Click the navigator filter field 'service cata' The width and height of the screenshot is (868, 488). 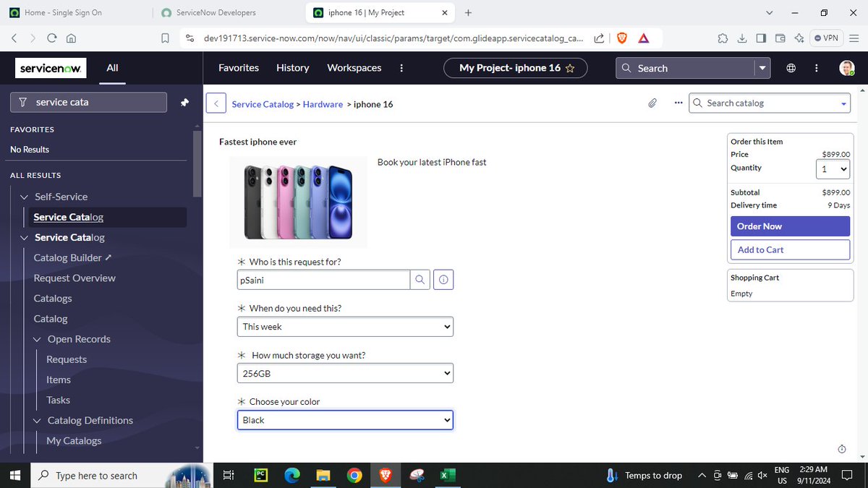pyautogui.click(x=88, y=103)
